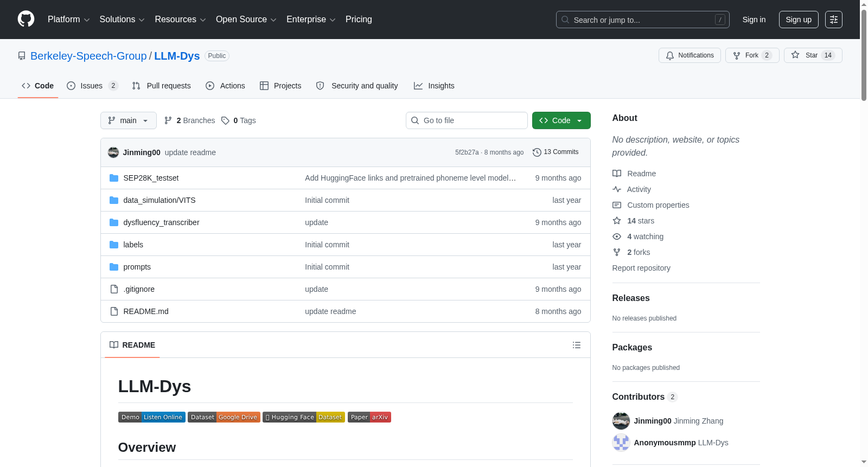Open commit hash 5f2b27a
The image size is (868, 467).
click(x=467, y=152)
